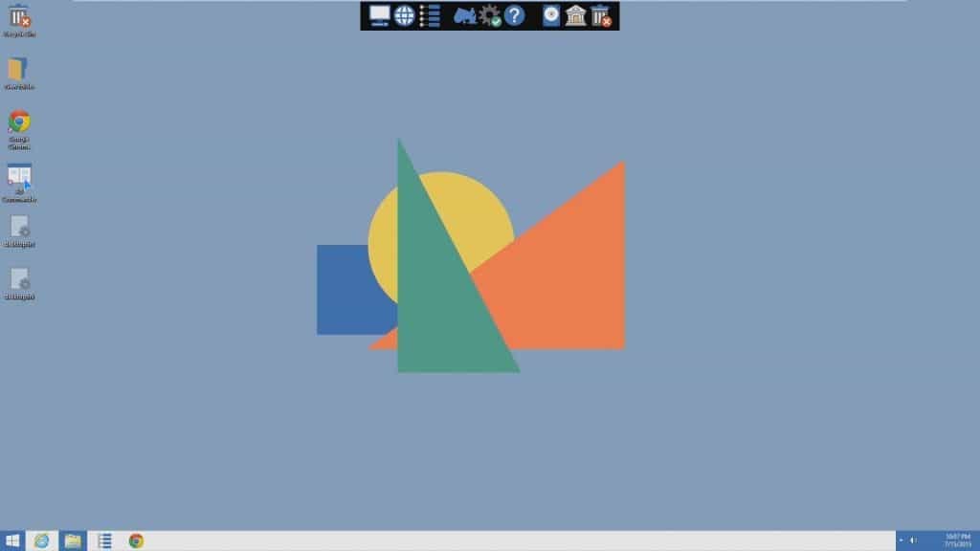Open the Windows Start menu
980x551 pixels.
13,540
